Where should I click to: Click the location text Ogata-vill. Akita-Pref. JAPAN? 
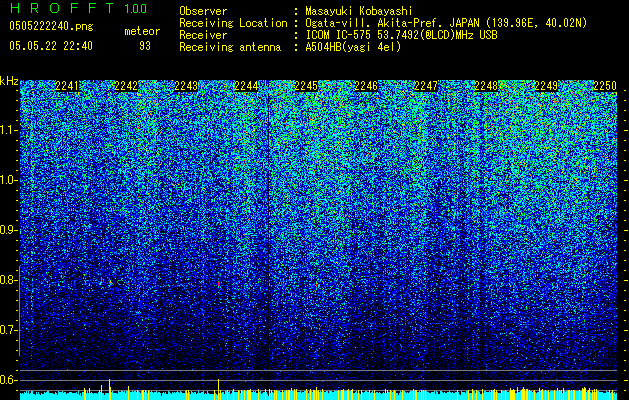click(x=393, y=23)
